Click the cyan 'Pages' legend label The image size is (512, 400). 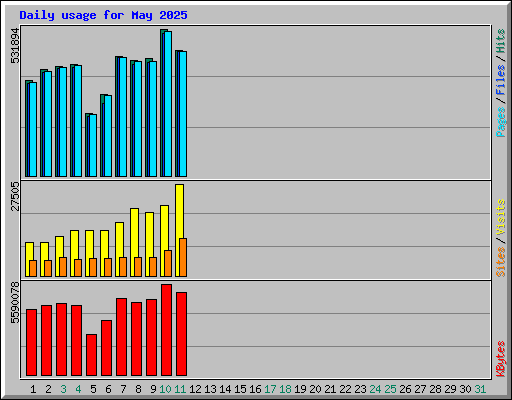pos(501,122)
